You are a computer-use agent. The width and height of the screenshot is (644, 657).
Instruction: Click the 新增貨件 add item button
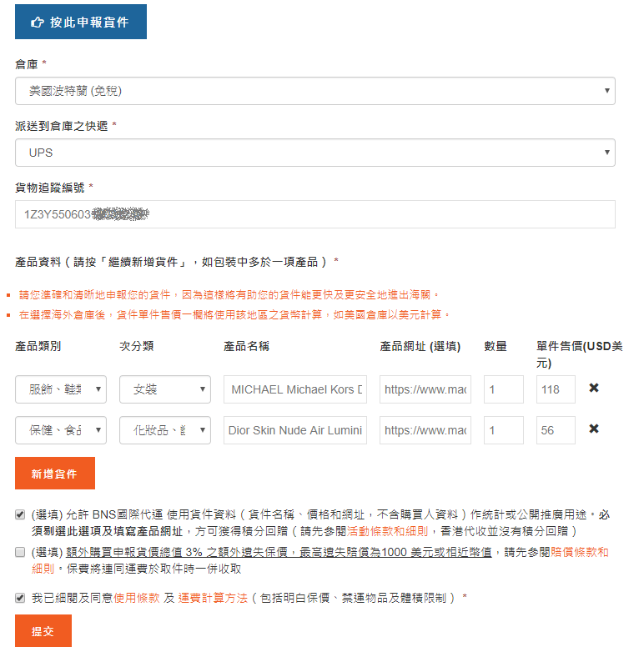pyautogui.click(x=55, y=474)
